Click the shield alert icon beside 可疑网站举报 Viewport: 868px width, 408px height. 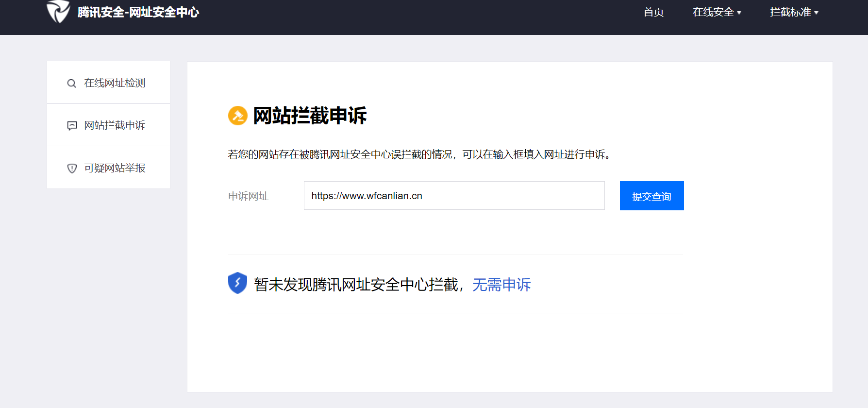72,169
